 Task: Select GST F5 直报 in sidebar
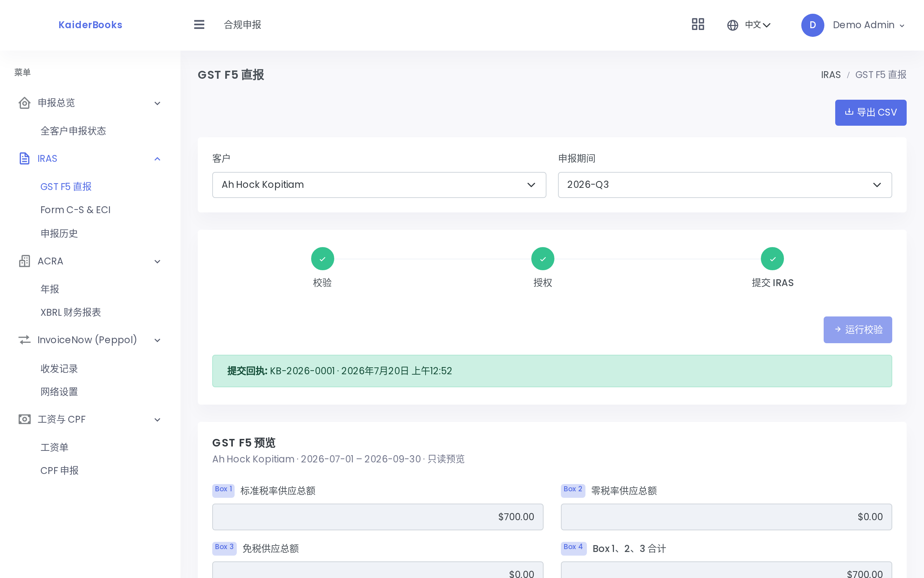(x=66, y=186)
